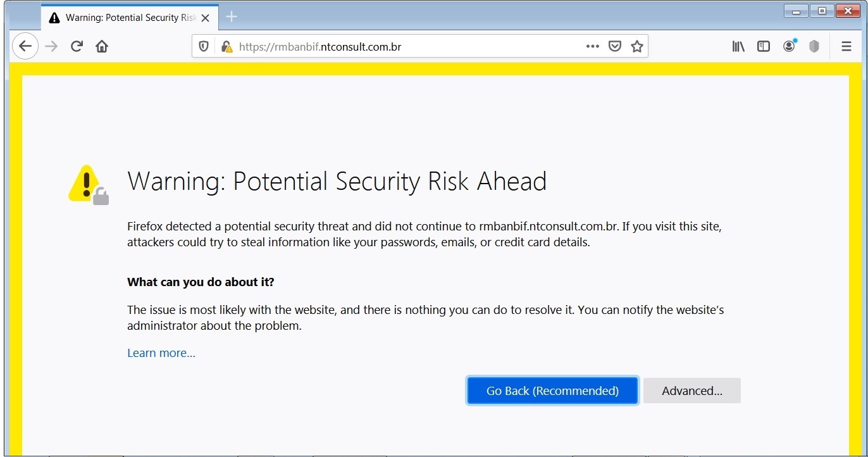868x457 pixels.
Task: Click the URL address field
Action: [405, 46]
